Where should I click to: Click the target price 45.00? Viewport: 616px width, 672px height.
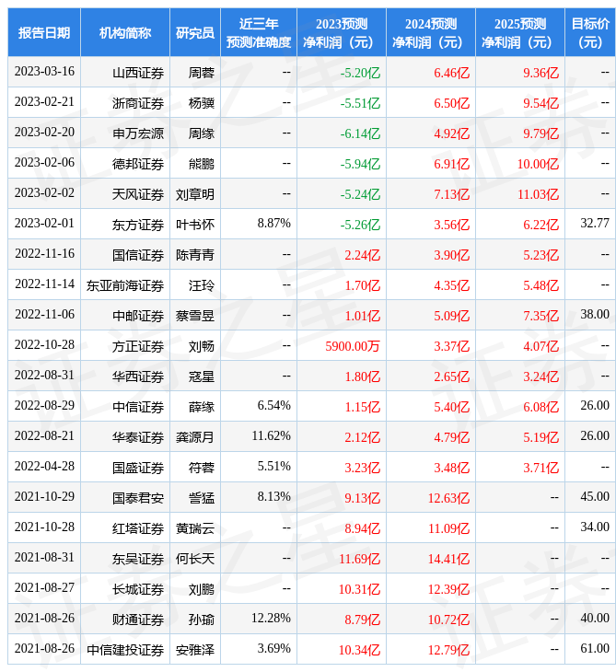595,497
